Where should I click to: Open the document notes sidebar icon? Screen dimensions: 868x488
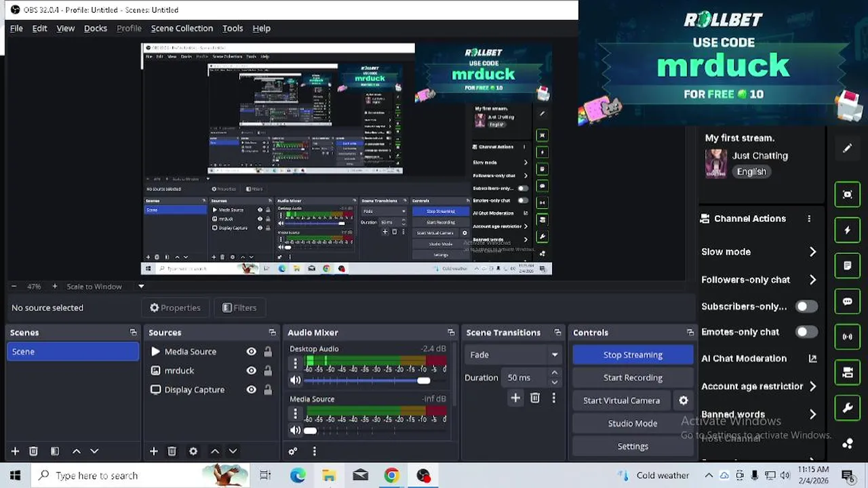[848, 266]
